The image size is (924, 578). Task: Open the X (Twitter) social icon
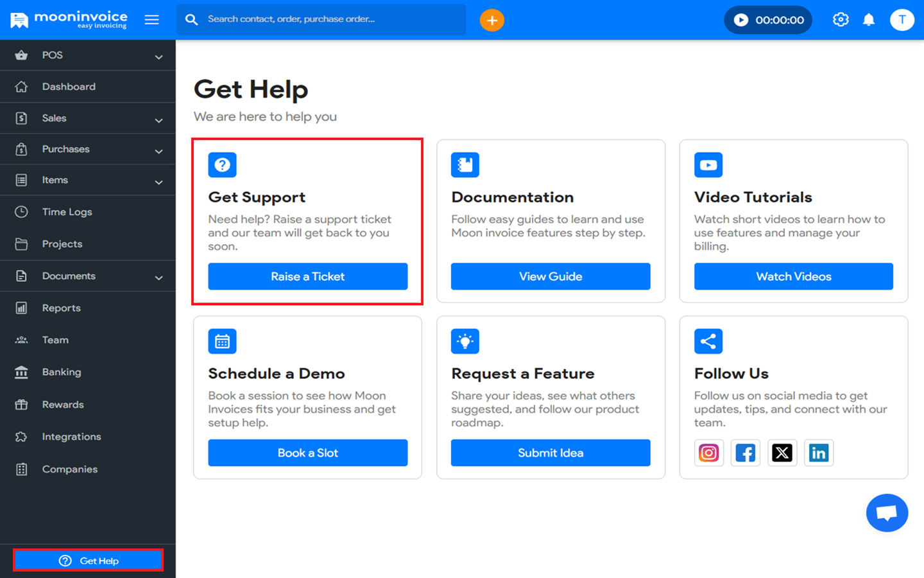[x=782, y=453]
